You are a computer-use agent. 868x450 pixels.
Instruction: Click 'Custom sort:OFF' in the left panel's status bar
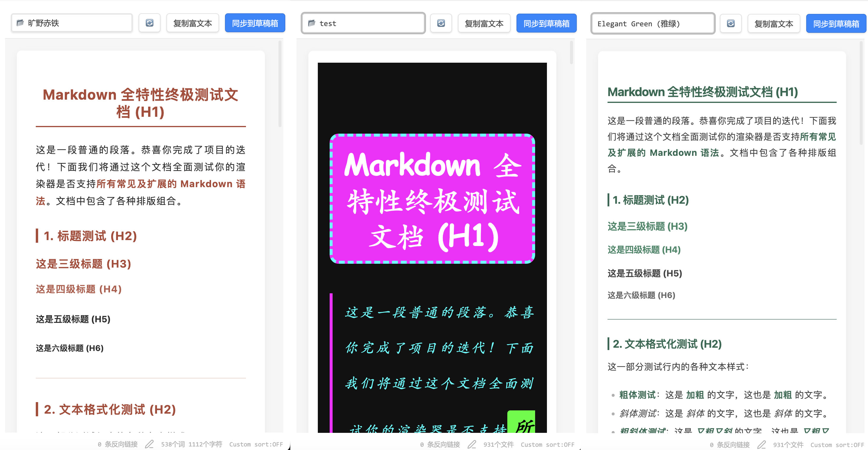(x=256, y=444)
